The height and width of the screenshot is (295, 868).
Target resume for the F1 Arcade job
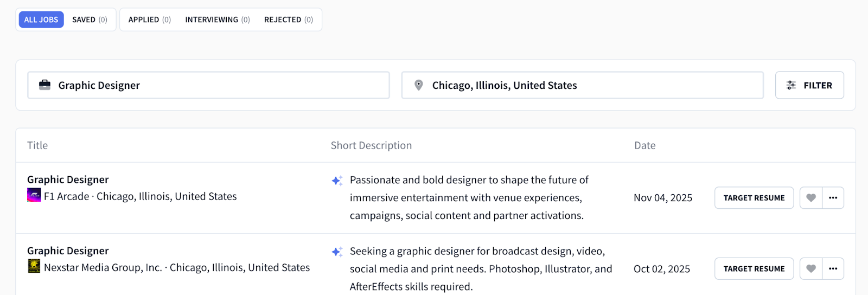pyautogui.click(x=754, y=198)
